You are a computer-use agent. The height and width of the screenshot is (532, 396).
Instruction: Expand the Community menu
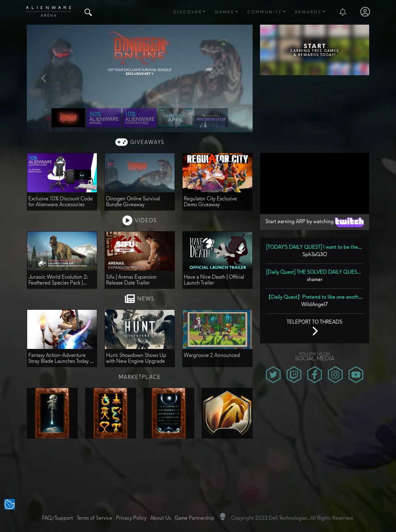266,12
